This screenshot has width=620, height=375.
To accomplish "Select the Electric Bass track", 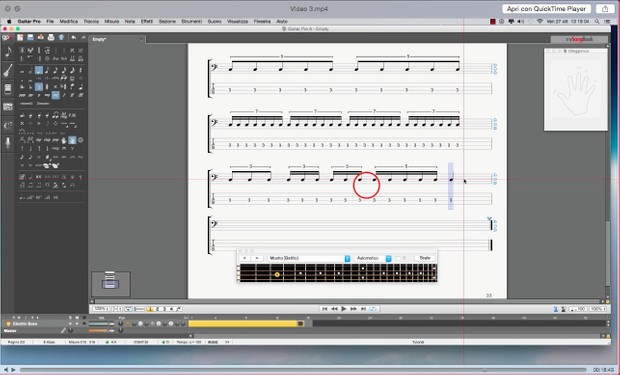I will pos(25,324).
